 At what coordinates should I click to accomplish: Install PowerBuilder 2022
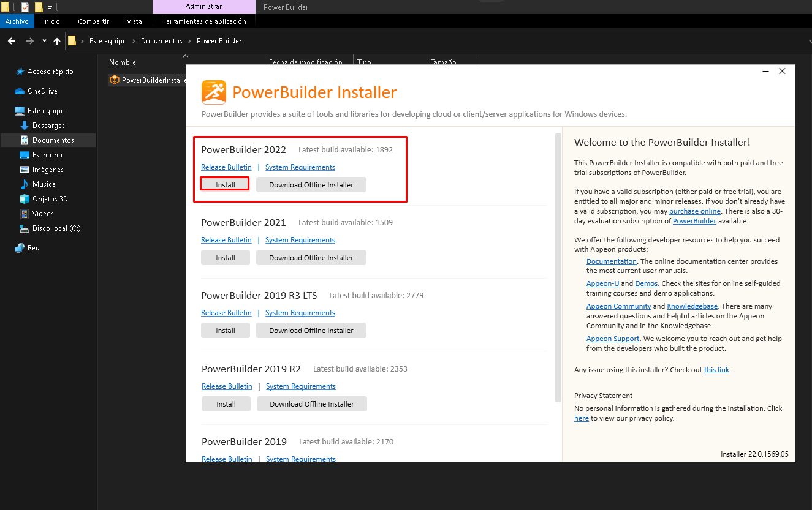tap(225, 184)
